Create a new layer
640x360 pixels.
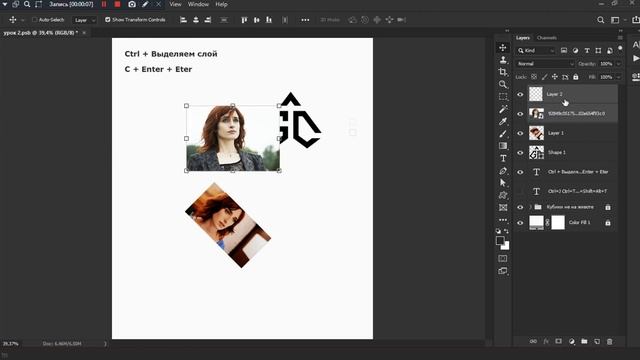(x=597, y=341)
